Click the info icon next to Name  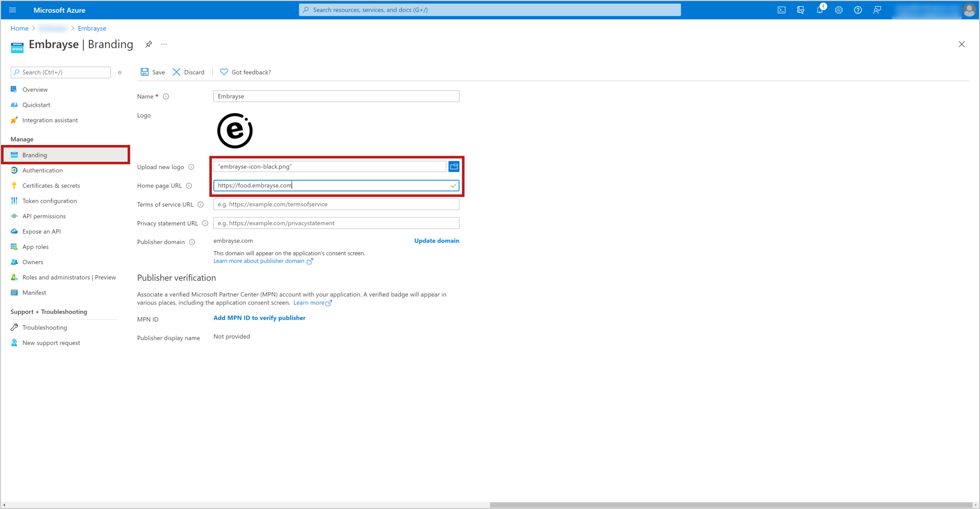point(166,96)
